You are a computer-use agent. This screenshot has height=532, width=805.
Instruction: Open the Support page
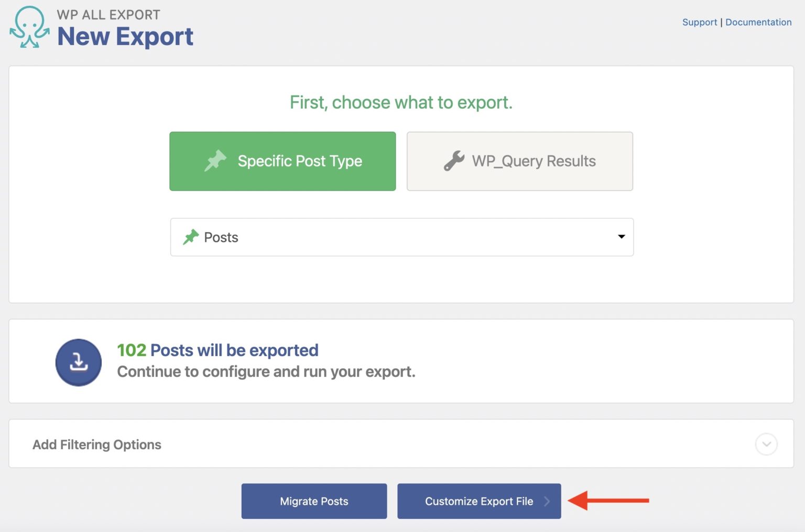click(699, 22)
